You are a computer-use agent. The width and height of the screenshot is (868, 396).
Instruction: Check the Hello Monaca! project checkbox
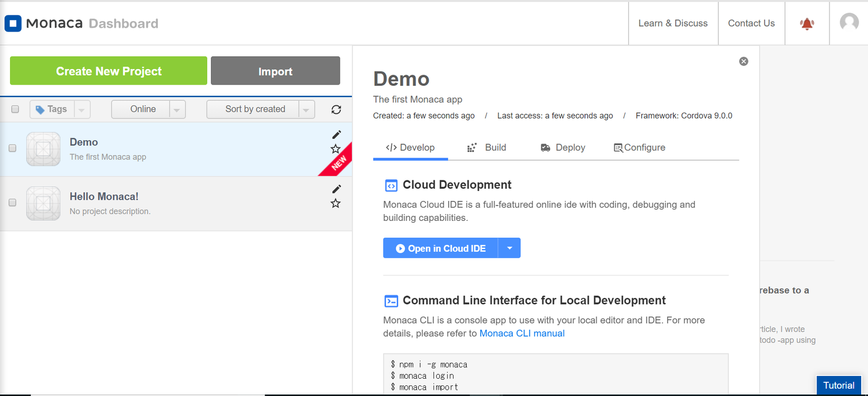[x=13, y=202]
